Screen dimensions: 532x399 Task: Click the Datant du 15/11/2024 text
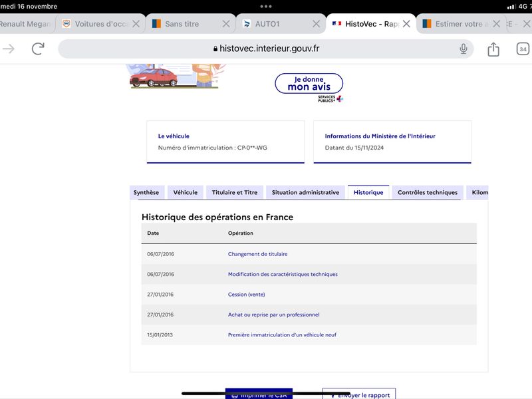(354, 148)
